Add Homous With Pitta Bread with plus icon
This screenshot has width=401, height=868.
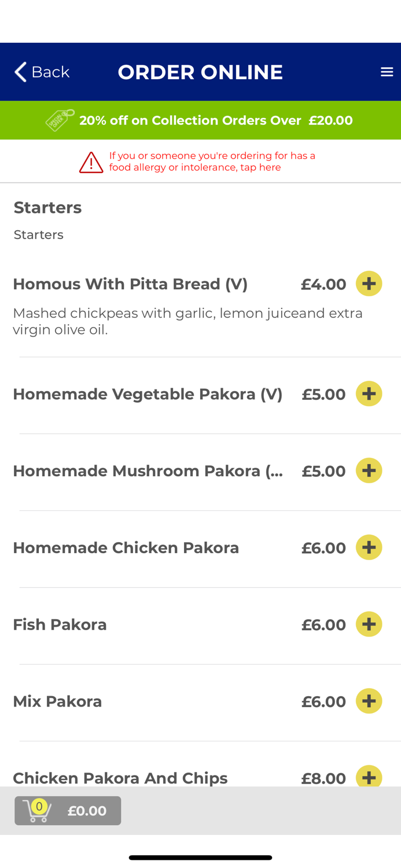369,284
